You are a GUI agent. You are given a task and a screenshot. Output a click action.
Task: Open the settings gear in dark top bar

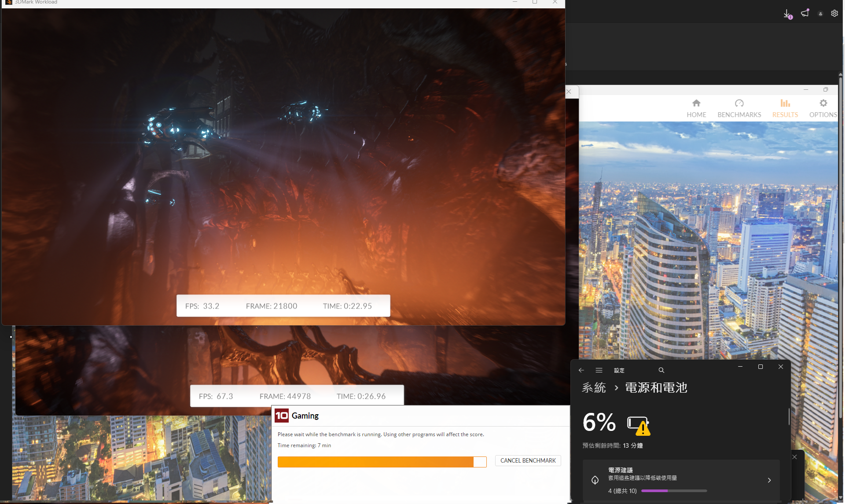click(x=834, y=13)
